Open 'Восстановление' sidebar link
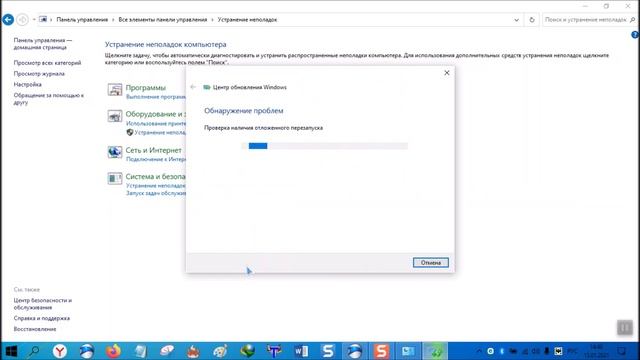This screenshot has width=640, height=360. tap(35, 329)
